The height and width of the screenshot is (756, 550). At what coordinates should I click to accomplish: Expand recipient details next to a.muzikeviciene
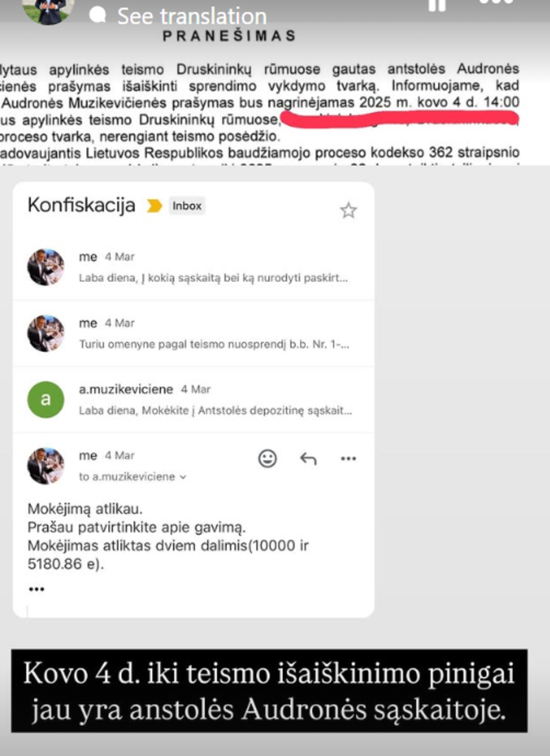[x=183, y=477]
